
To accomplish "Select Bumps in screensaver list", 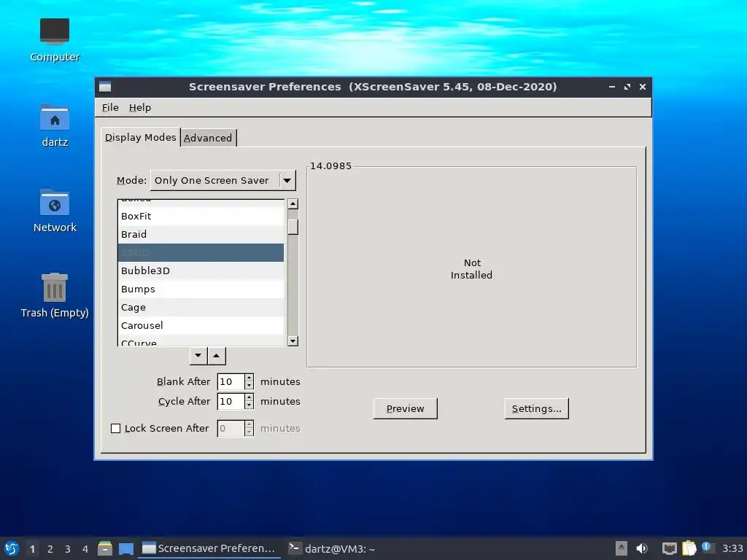I will coord(201,289).
